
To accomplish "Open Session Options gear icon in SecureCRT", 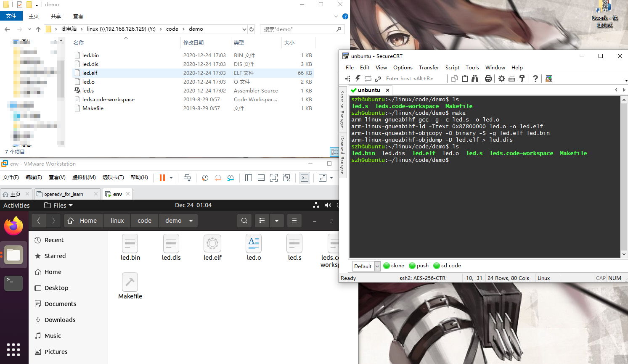I will 502,79.
